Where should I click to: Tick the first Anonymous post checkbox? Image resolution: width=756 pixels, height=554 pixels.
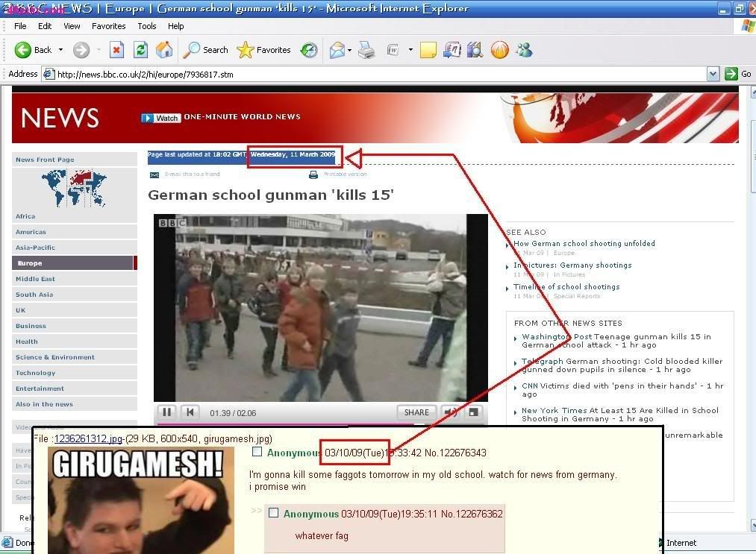[x=257, y=451]
